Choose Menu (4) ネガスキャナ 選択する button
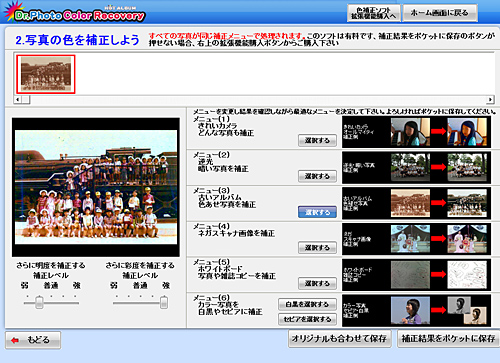The height and width of the screenshot is (363, 500). tap(317, 248)
